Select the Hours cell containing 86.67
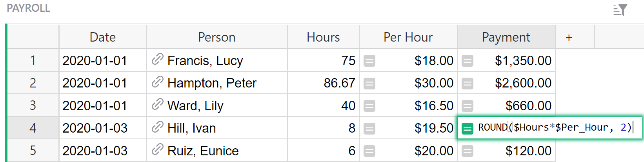Screen dimensions: 644x162 pyautogui.click(x=323, y=83)
